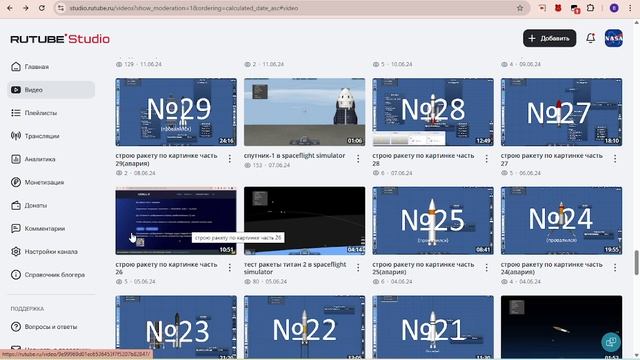Open the спутник-1 capsule thumbnail
The height and width of the screenshot is (360, 640).
pyautogui.click(x=304, y=112)
